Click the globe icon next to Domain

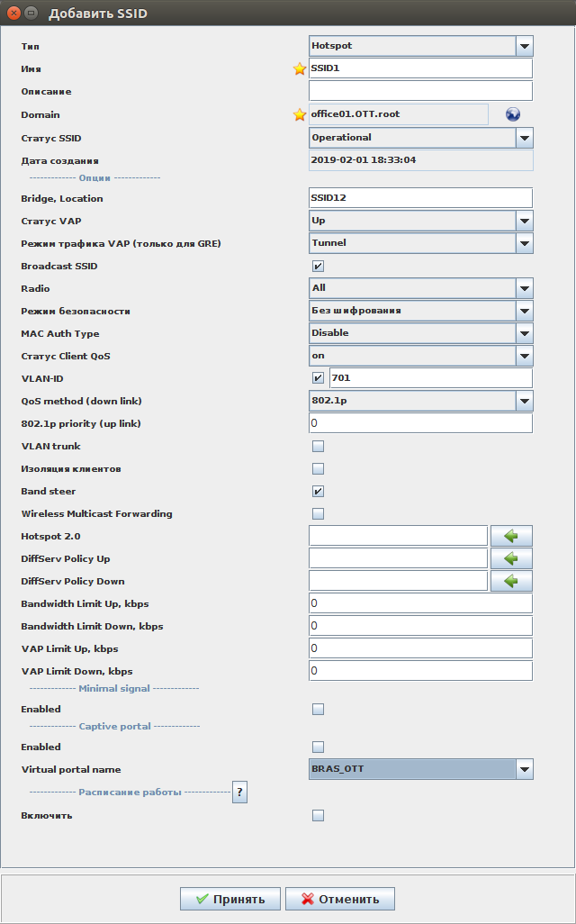[513, 114]
